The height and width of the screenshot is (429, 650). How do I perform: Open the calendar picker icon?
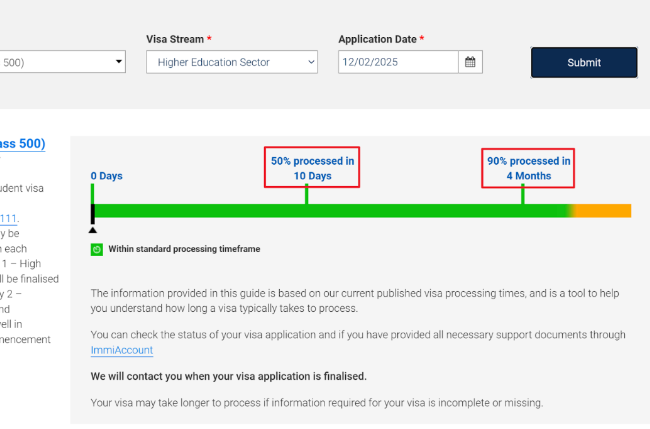coord(470,62)
